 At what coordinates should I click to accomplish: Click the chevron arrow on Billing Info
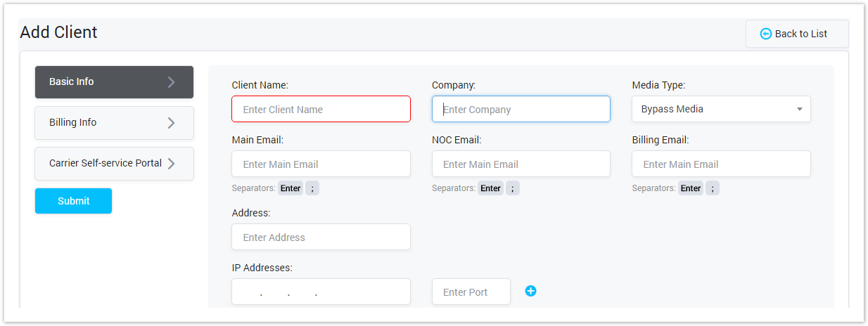(x=171, y=123)
